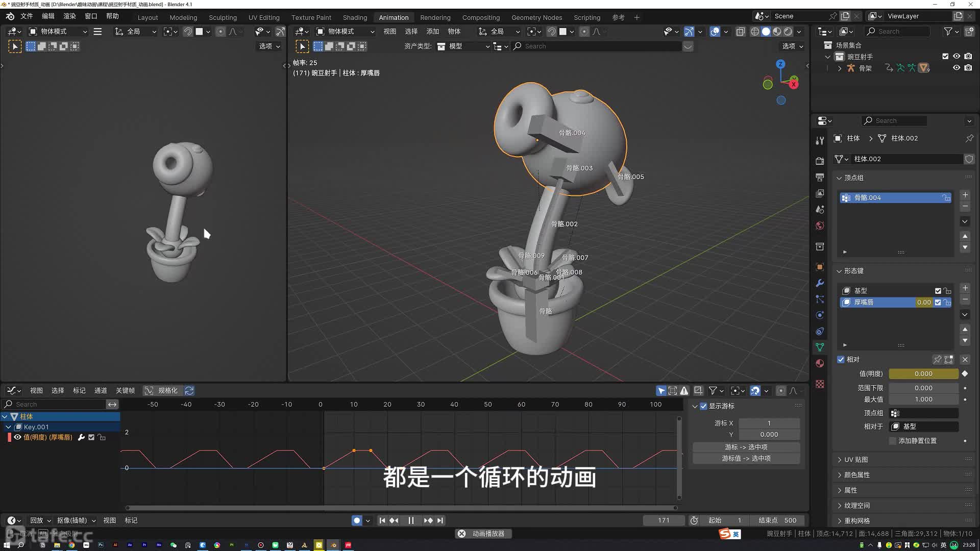980x551 pixels.
Task: Open the Render properties tab
Action: (820, 161)
